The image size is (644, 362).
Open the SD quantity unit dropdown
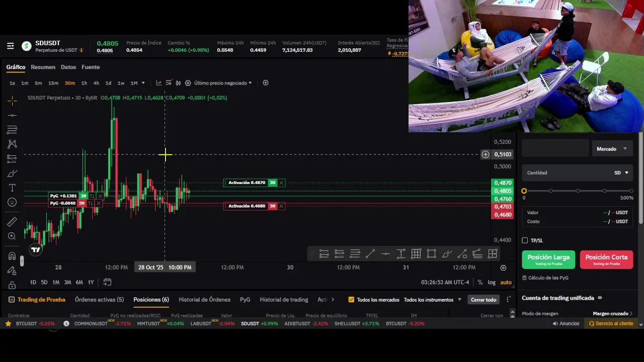pos(621,173)
